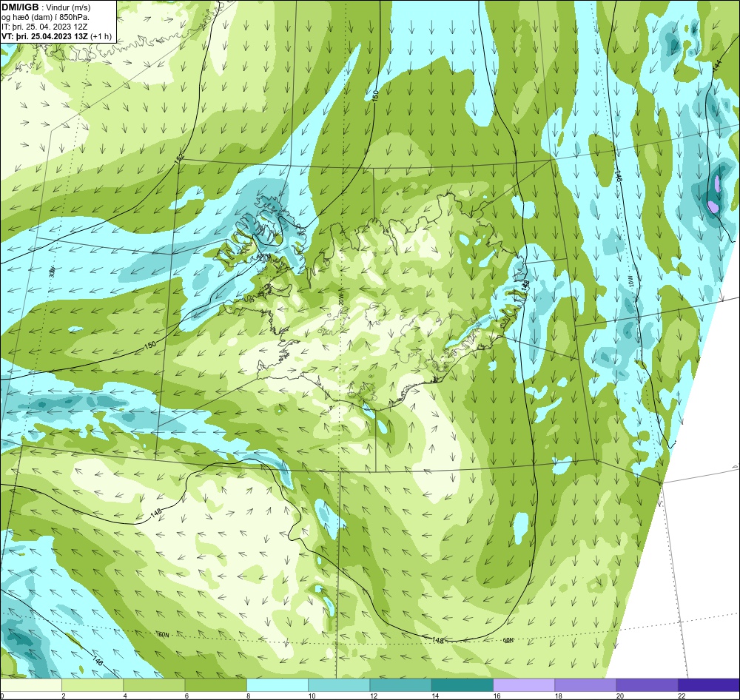Click the 4–6 m/s green legend swatch
The width and height of the screenshot is (740, 700).
(x=155, y=684)
